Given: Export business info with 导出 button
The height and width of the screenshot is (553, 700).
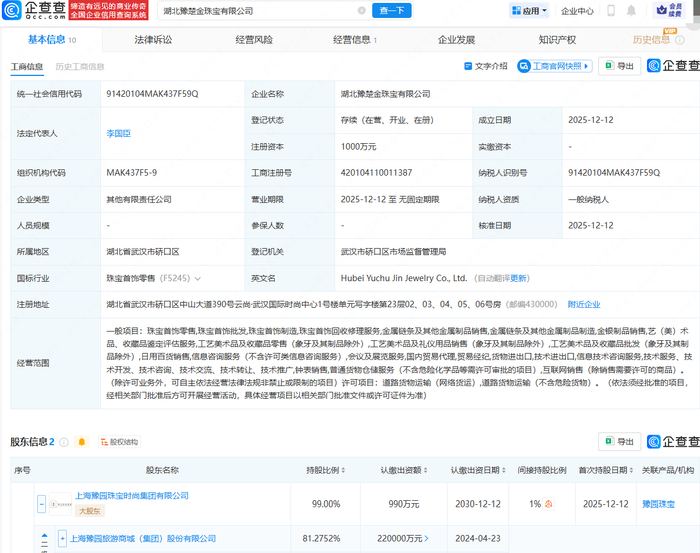Looking at the screenshot, I should point(620,66).
